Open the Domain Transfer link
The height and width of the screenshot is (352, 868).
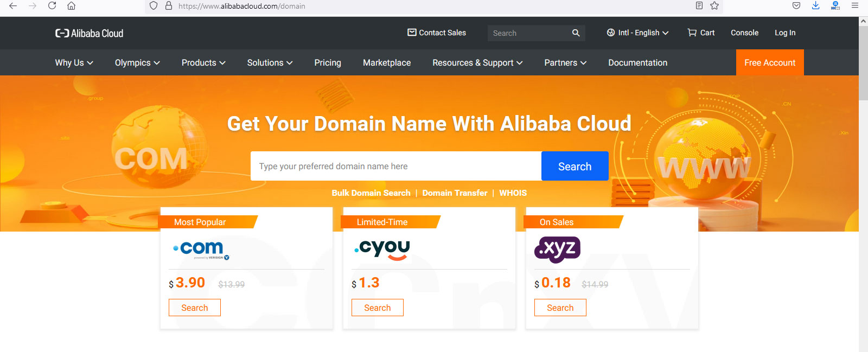[455, 193]
